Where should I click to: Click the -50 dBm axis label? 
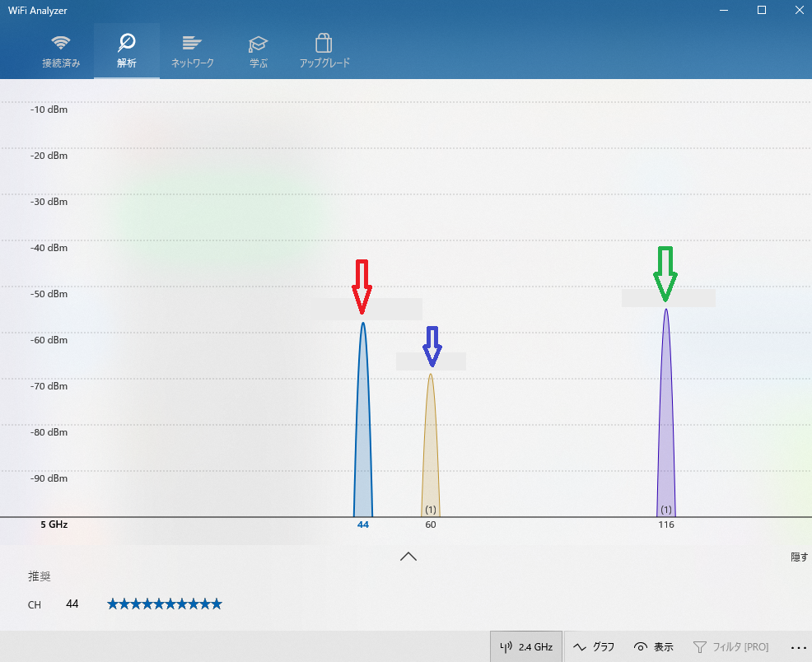click(49, 294)
